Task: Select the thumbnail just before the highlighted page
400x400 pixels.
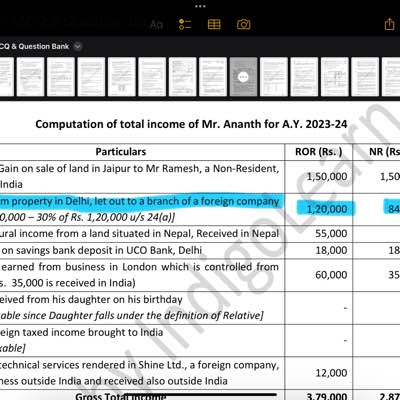Action: tap(213, 77)
